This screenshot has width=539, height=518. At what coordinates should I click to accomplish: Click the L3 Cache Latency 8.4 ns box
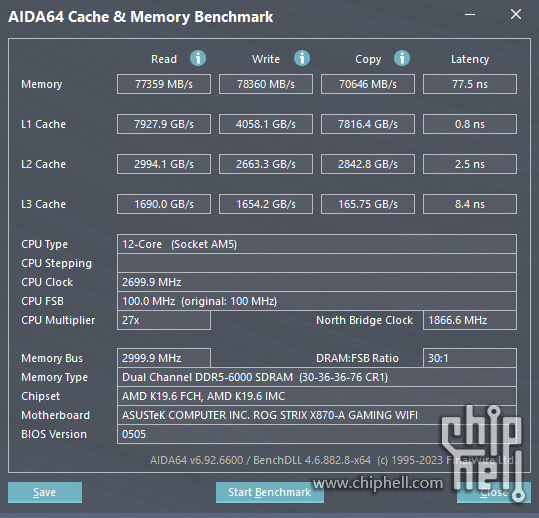[470, 204]
